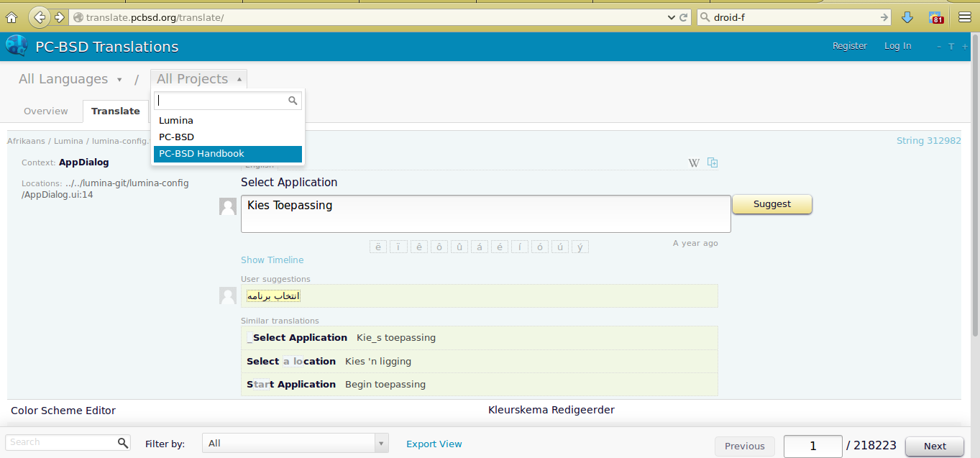
Task: Switch to the Overview tab
Action: click(x=46, y=111)
